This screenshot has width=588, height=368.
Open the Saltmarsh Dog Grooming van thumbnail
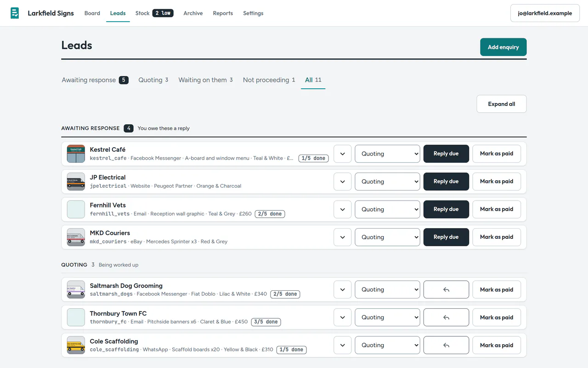[x=76, y=290]
